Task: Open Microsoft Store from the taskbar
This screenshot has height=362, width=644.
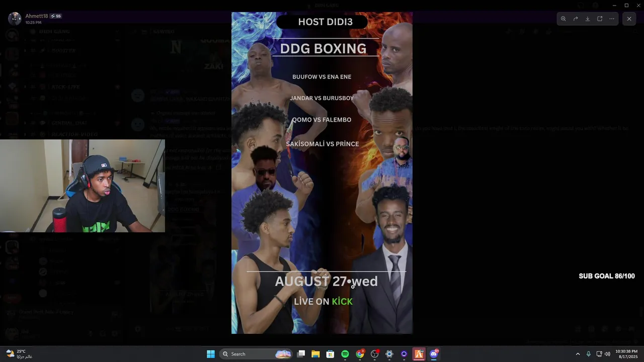Action: tap(330, 354)
